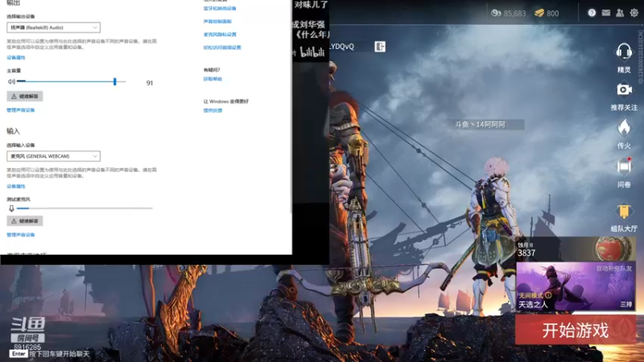Click the 获取帮助 link

[213, 79]
